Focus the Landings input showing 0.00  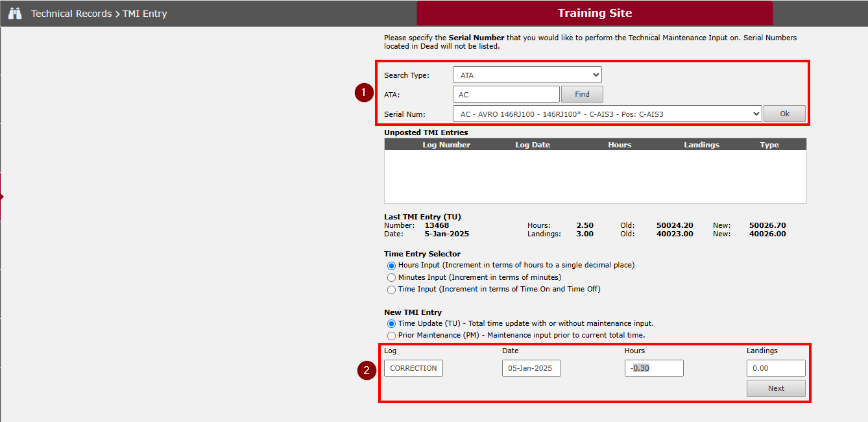coord(775,368)
